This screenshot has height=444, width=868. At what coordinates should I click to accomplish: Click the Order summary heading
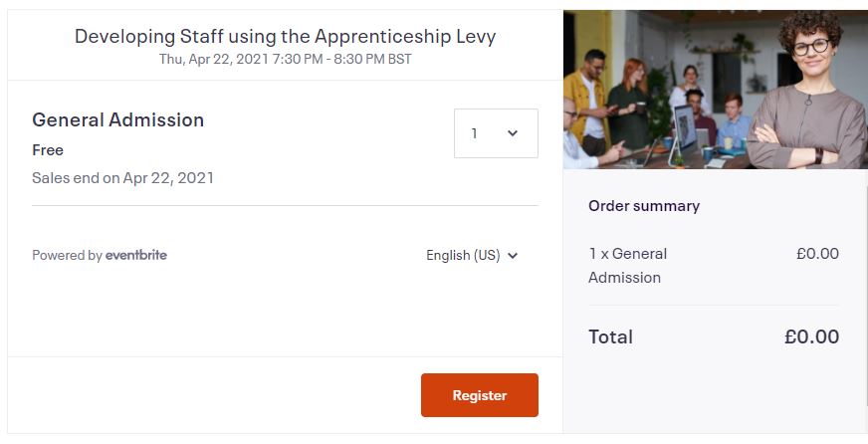click(644, 206)
